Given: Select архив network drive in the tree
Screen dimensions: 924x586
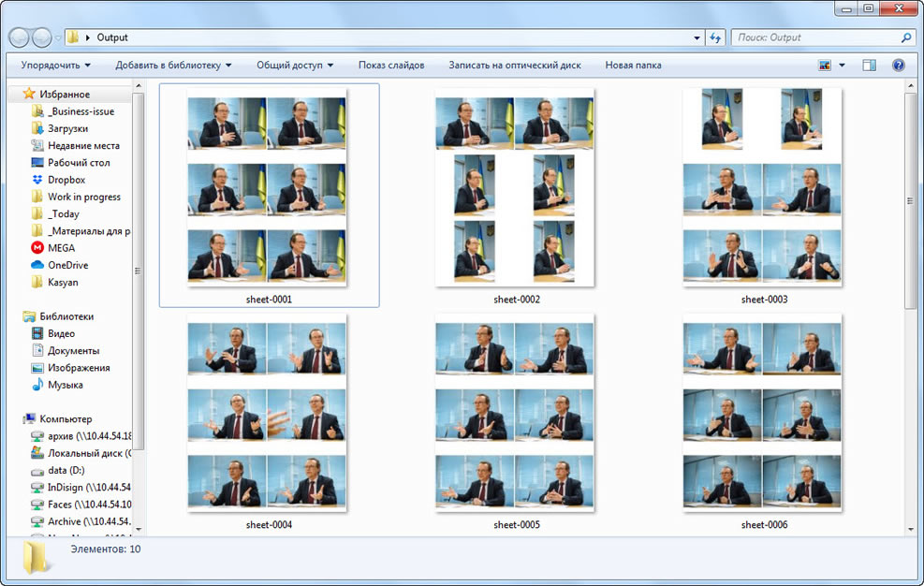Looking at the screenshot, I should 89,435.
